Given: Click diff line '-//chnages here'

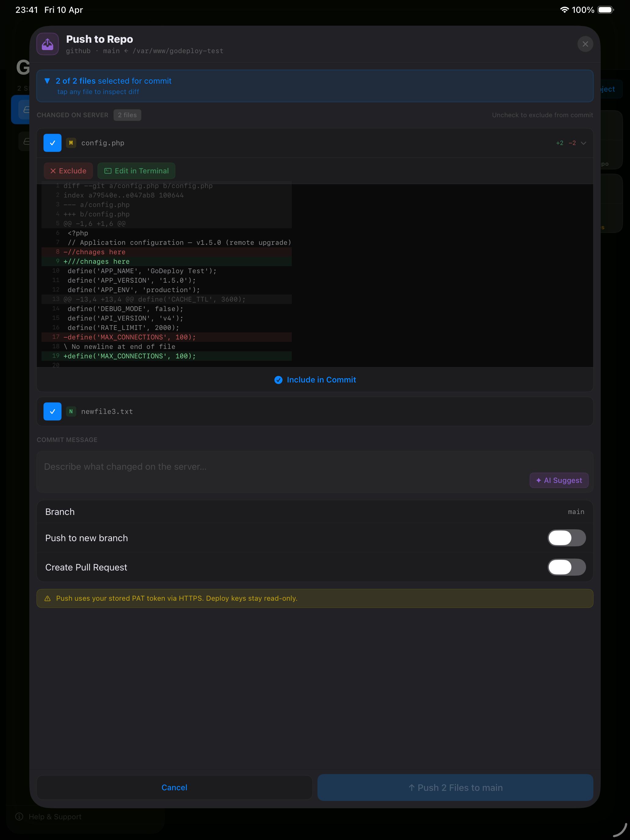Looking at the screenshot, I should pos(167,252).
